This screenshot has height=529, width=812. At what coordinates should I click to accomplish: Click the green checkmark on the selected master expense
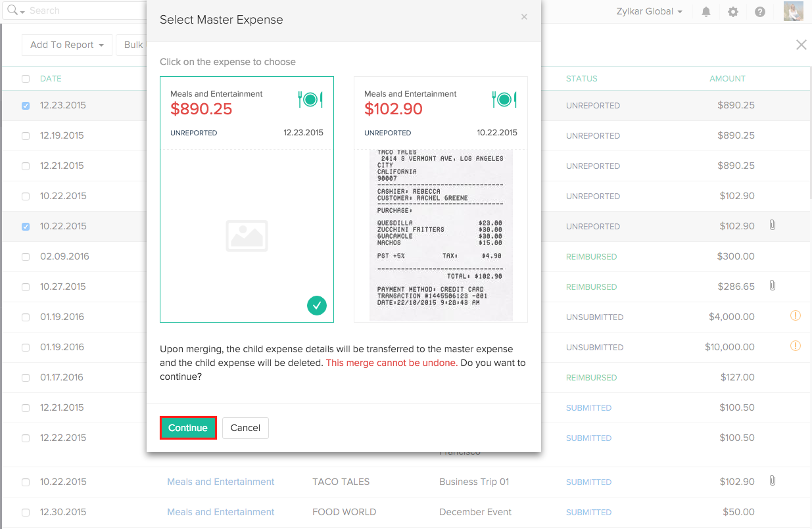(x=317, y=306)
